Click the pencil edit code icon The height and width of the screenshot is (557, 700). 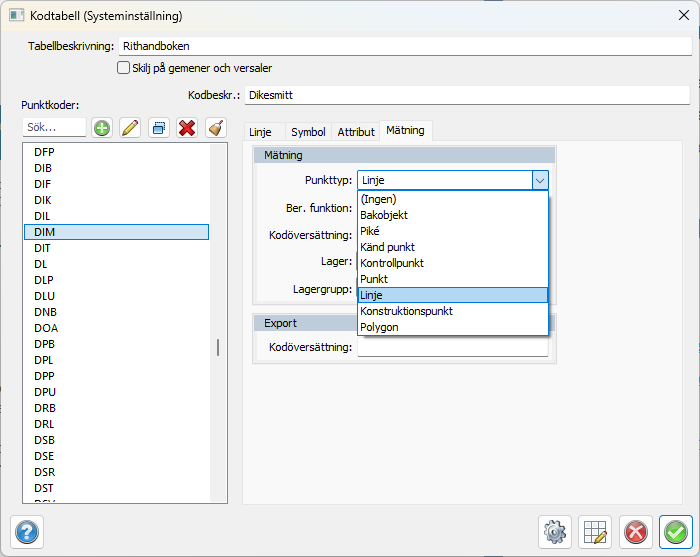[129, 128]
